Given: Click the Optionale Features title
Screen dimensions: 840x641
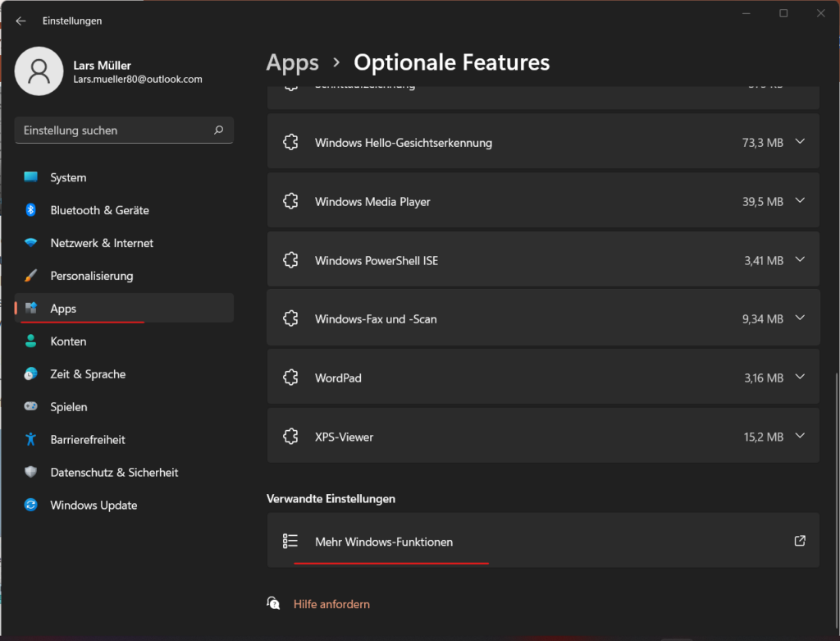Looking at the screenshot, I should pos(452,62).
